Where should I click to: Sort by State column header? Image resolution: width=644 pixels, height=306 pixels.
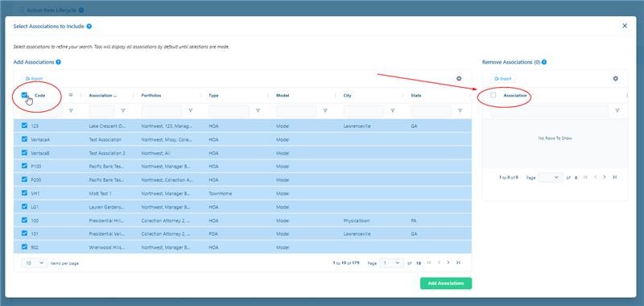coord(415,95)
